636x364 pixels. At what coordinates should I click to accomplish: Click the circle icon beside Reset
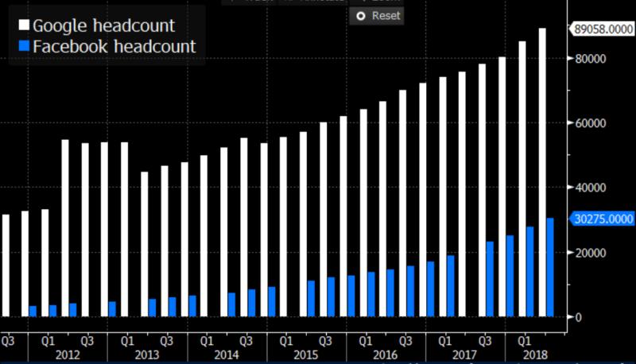click(x=360, y=16)
